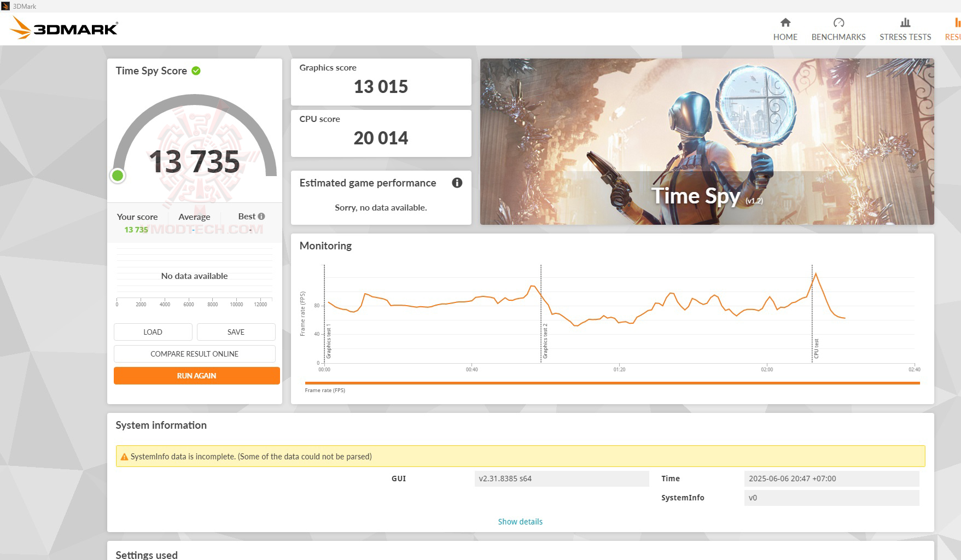Click the SAVE button
This screenshot has height=560, width=961.
click(236, 332)
